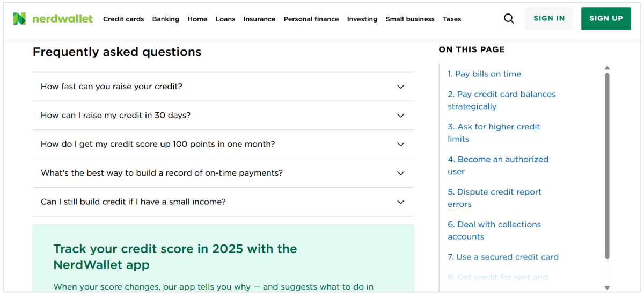This screenshot has width=644, height=295.
Task: Open the Small business menu
Action: pyautogui.click(x=410, y=19)
